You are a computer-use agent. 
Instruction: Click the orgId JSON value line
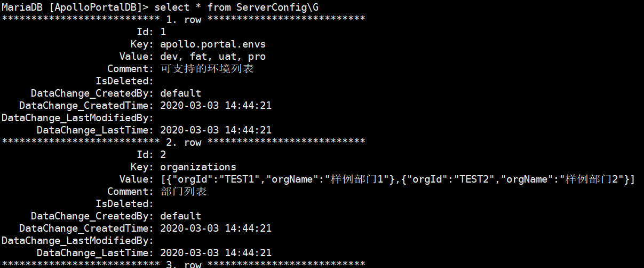coord(397,179)
